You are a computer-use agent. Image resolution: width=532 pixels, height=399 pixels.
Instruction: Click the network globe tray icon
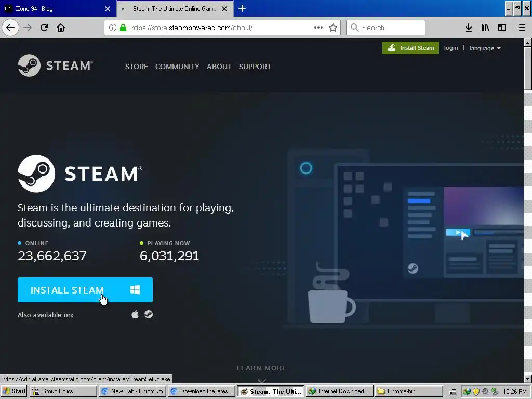click(467, 392)
